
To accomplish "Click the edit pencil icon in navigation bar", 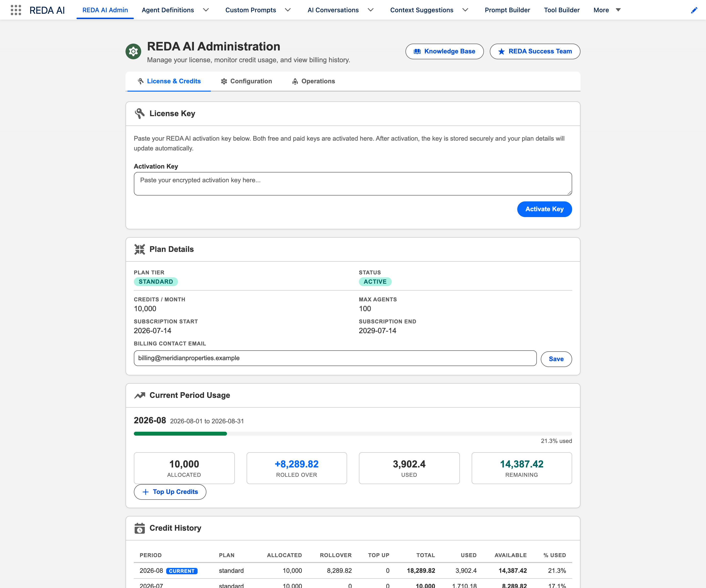I will coord(694,10).
